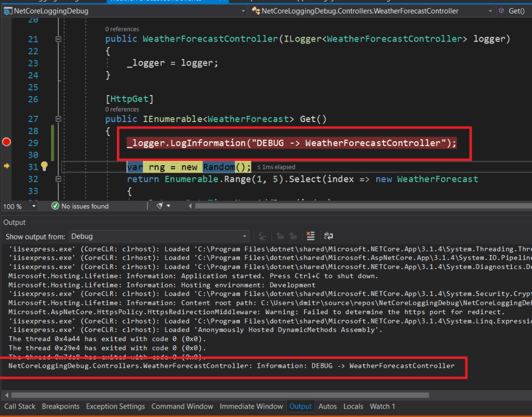Viewport: 532px width, 417px height.
Task: Collapse the Get method at line 27
Action: click(x=58, y=119)
